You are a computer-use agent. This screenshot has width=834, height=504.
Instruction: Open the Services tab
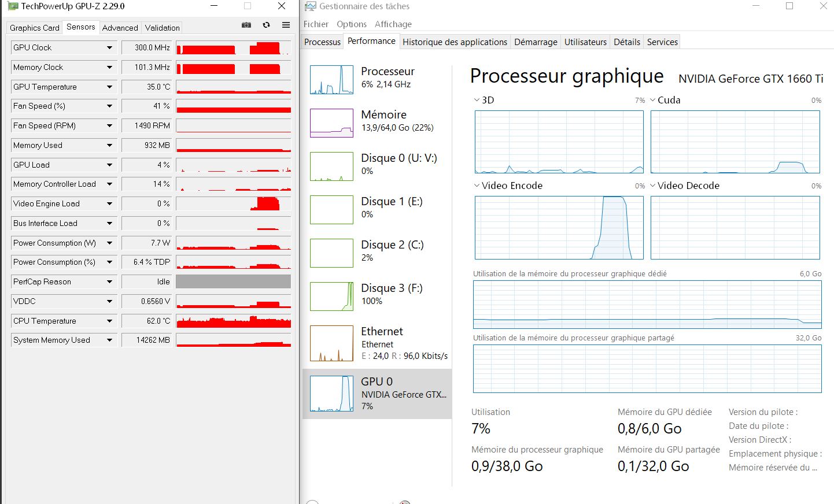click(x=662, y=42)
